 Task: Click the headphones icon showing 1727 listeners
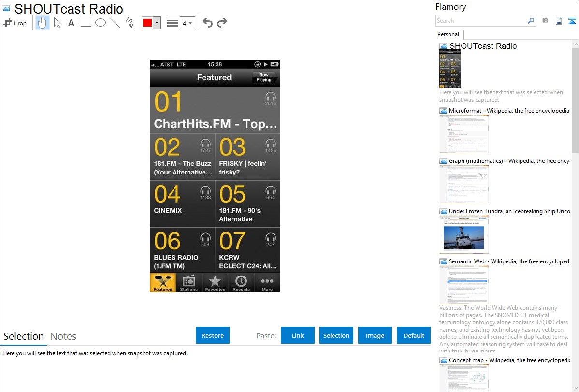coord(205,144)
